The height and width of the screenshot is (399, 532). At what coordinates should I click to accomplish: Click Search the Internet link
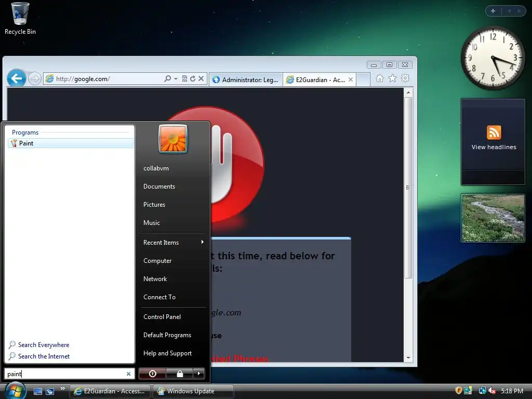pyautogui.click(x=44, y=356)
